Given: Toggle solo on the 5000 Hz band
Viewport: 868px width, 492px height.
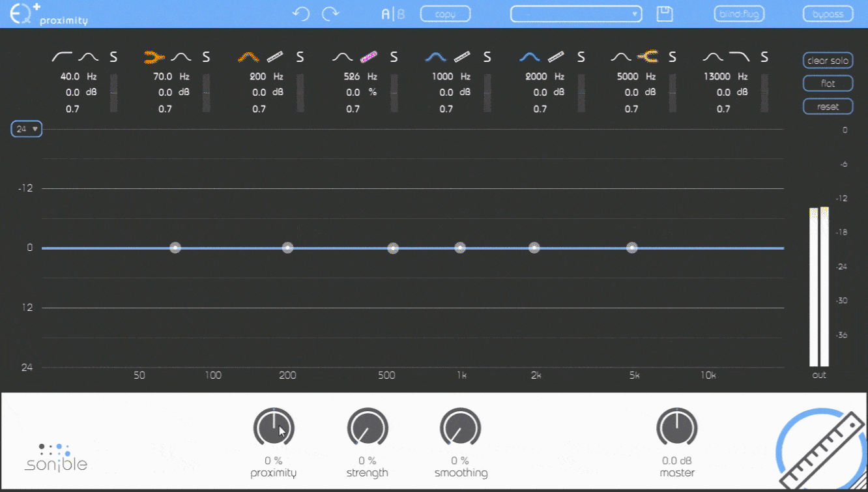Looking at the screenshot, I should click(672, 57).
